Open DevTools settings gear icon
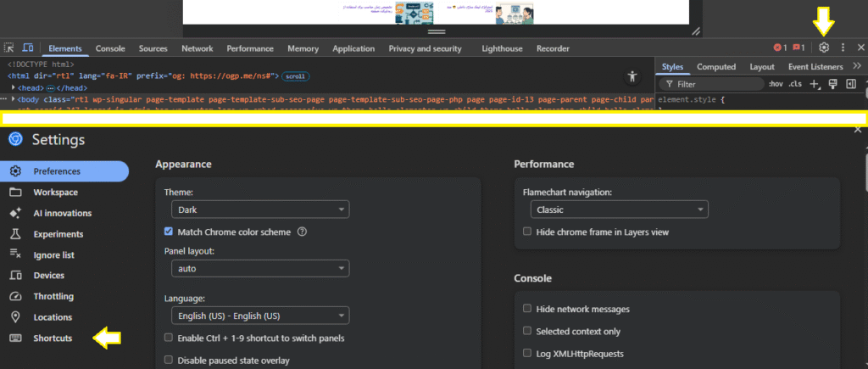Screen dimensions: 868x369 [x=824, y=48]
